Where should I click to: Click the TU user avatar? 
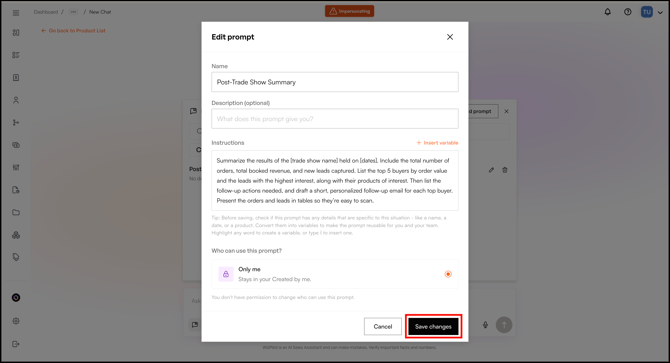[646, 12]
